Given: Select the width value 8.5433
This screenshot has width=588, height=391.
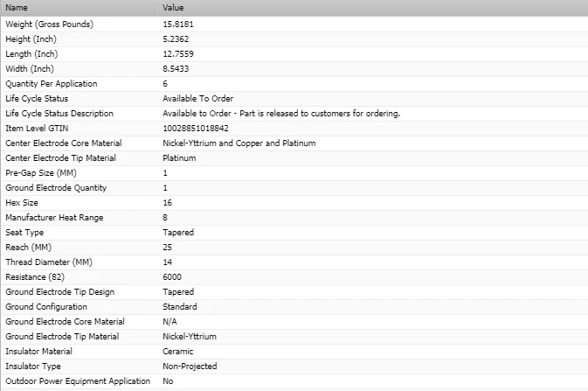Looking at the screenshot, I should point(176,69).
